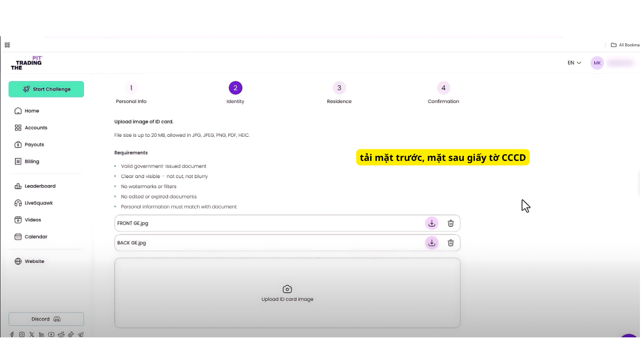
Task: Open the LinkedIn social icon link
Action: [x=41, y=335]
